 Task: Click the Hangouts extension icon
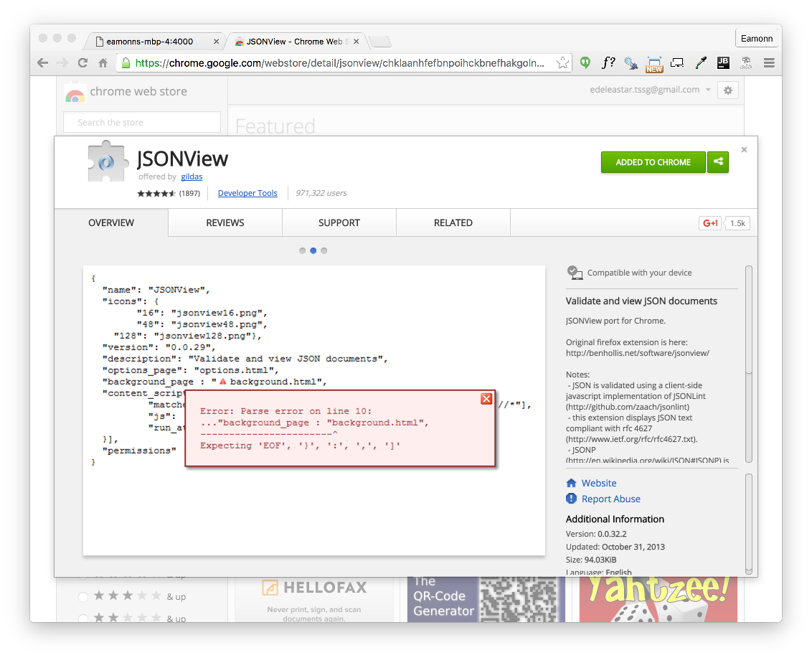point(585,63)
